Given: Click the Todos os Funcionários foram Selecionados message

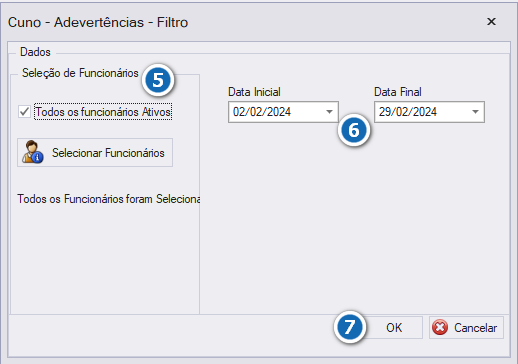Looking at the screenshot, I should tap(109, 199).
